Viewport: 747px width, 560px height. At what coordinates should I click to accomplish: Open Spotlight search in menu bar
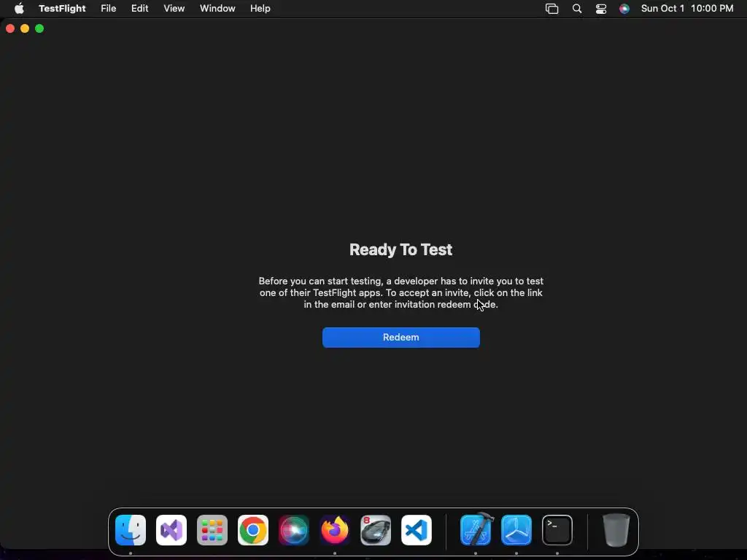point(576,9)
